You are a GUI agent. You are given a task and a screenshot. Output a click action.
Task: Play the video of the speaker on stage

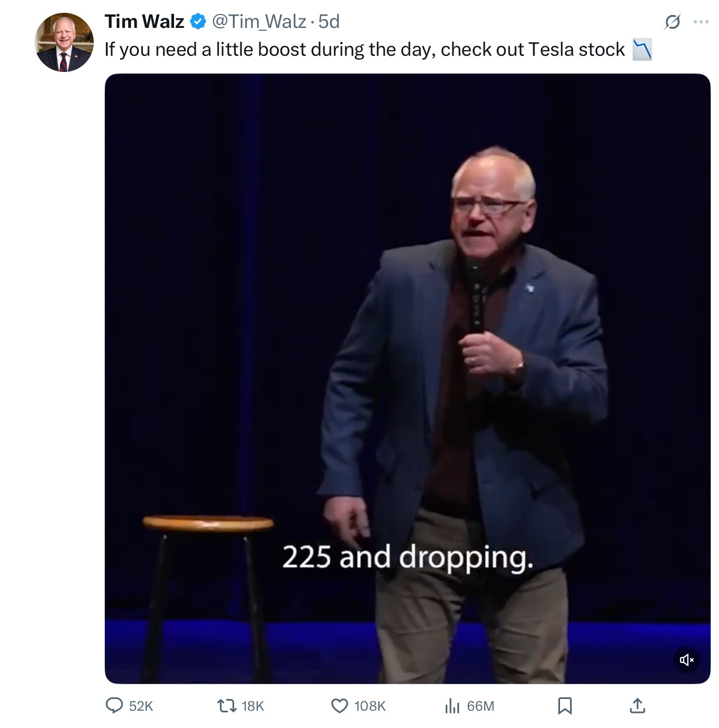[x=407, y=378]
